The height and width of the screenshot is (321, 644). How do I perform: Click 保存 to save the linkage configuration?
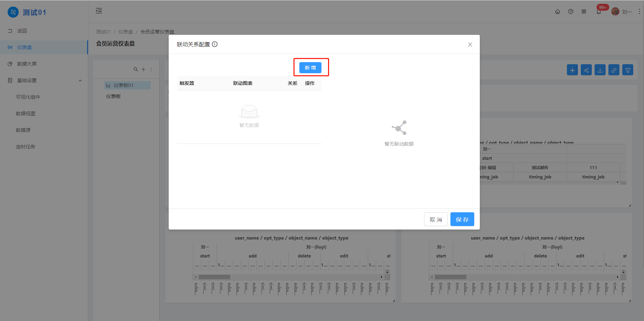[462, 219]
